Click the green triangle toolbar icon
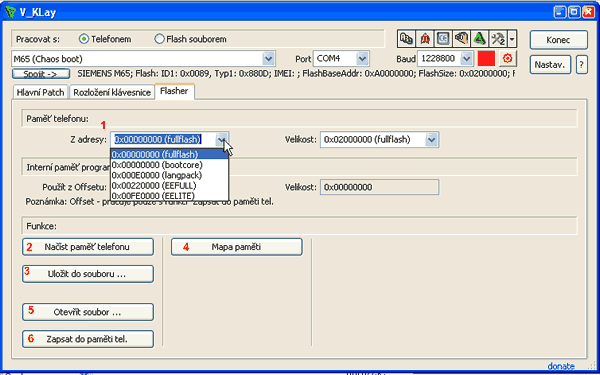The image size is (600, 375). point(479,39)
